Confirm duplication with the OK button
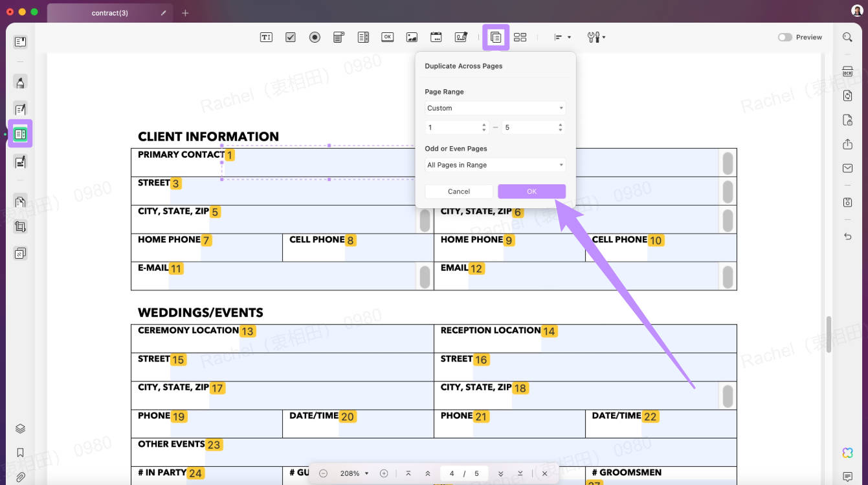The width and height of the screenshot is (868, 485). 532,191
